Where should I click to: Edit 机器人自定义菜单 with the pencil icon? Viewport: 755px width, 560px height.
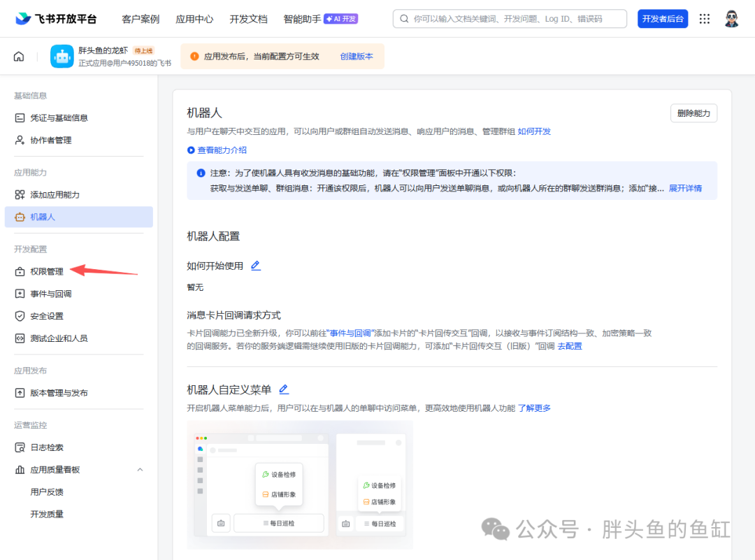click(x=284, y=389)
